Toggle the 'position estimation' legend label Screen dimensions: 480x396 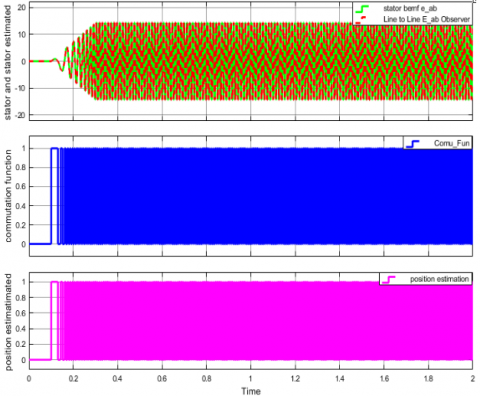pyautogui.click(x=439, y=279)
